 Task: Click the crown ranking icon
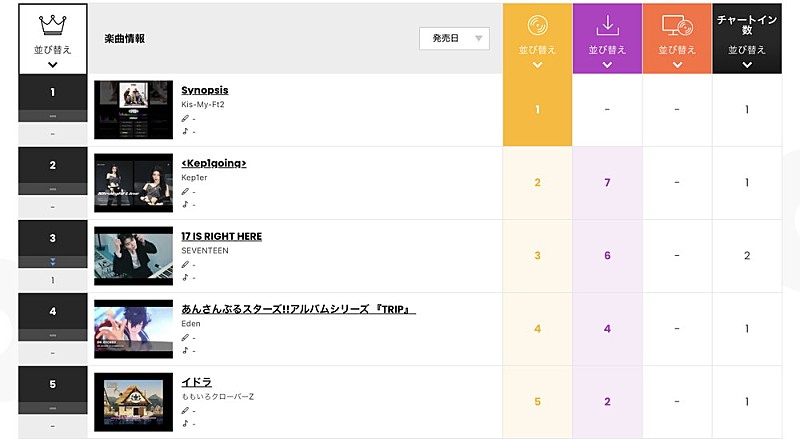pos(52,24)
